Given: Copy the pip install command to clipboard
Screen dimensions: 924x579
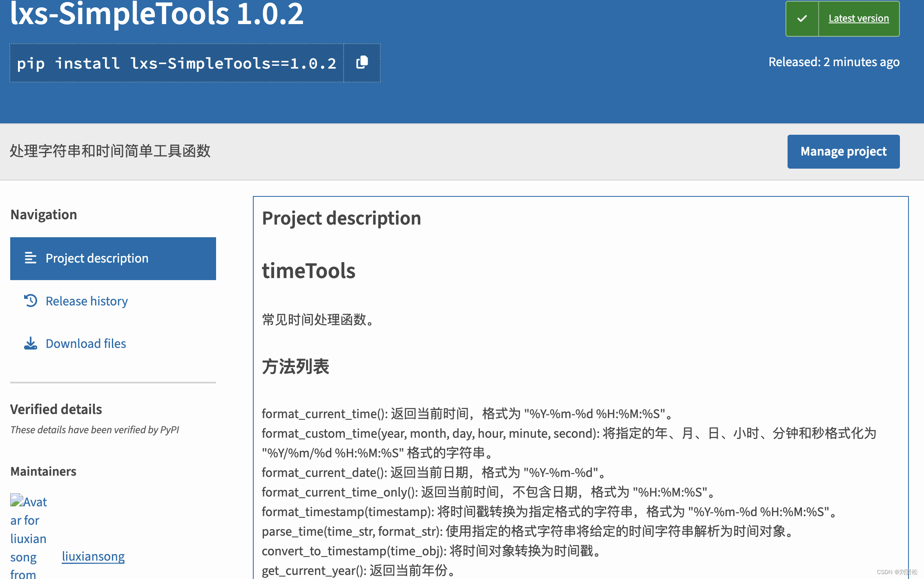Looking at the screenshot, I should (362, 63).
